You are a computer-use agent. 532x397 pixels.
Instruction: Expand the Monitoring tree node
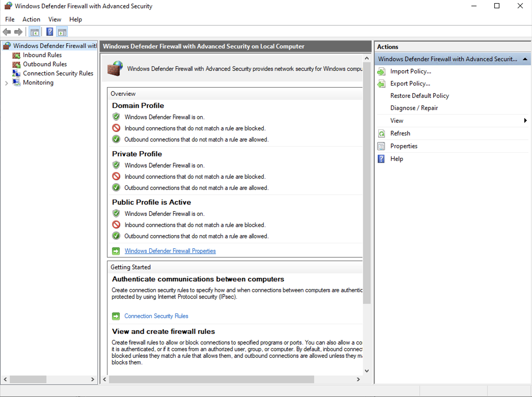pos(7,83)
